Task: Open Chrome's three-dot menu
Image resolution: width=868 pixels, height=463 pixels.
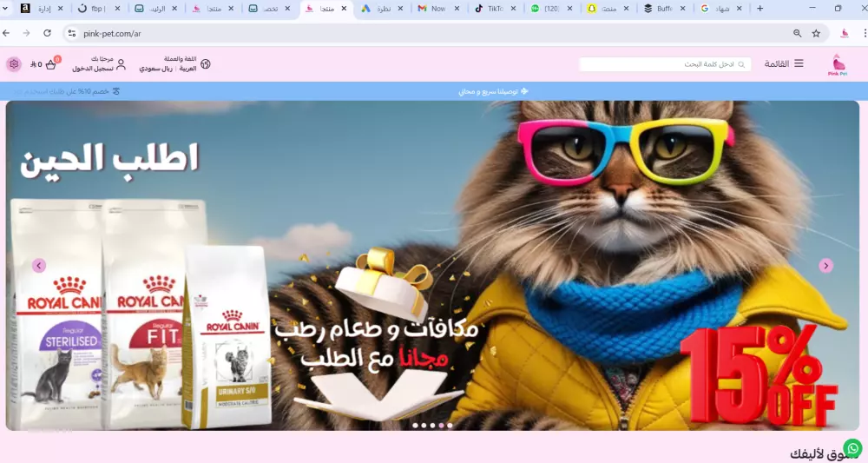Action: [x=865, y=33]
